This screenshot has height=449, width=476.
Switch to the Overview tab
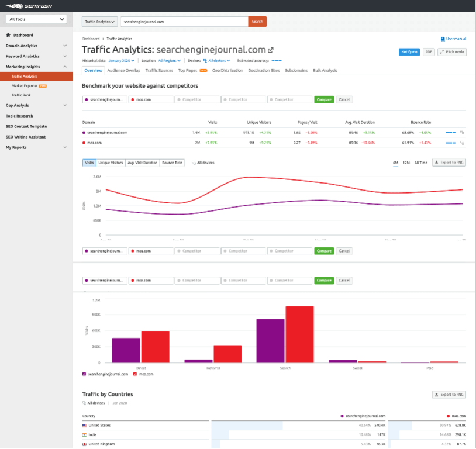(93, 71)
